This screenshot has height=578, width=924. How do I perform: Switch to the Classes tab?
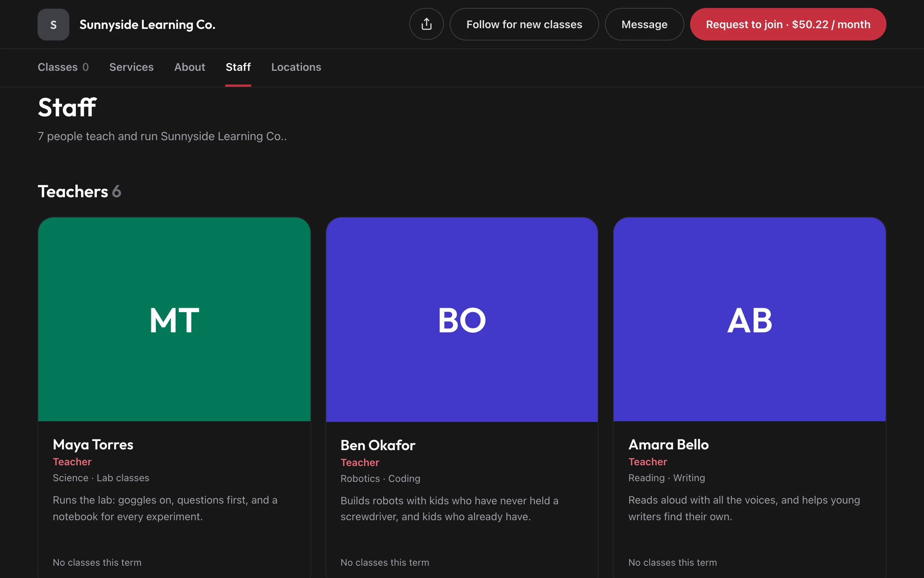(x=64, y=67)
